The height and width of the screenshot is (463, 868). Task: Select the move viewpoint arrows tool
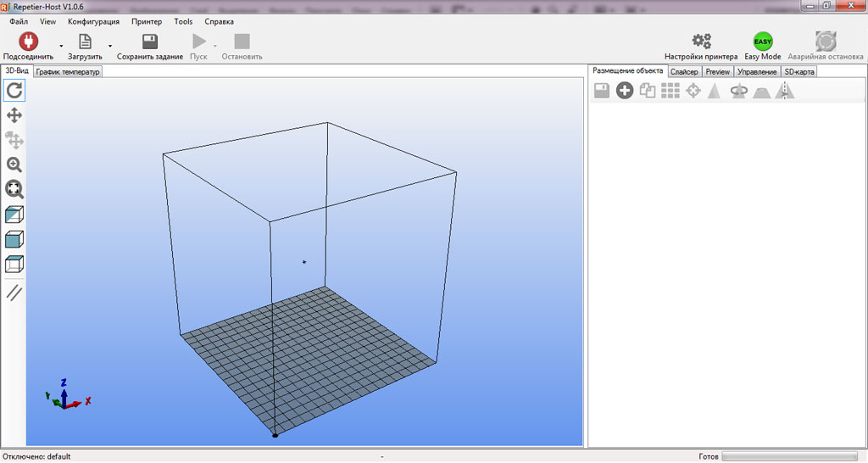click(x=14, y=115)
